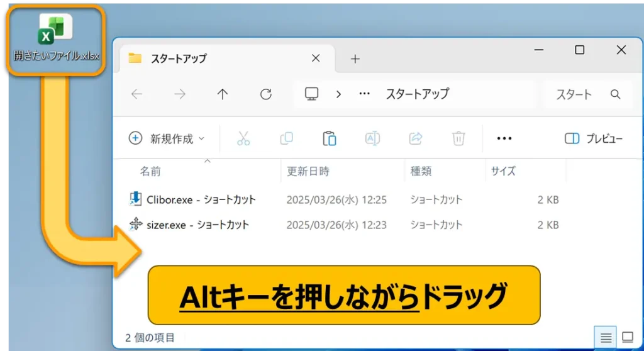The image size is (644, 351).
Task: Open the See more three-dots toolbar menu
Action: [x=504, y=139]
